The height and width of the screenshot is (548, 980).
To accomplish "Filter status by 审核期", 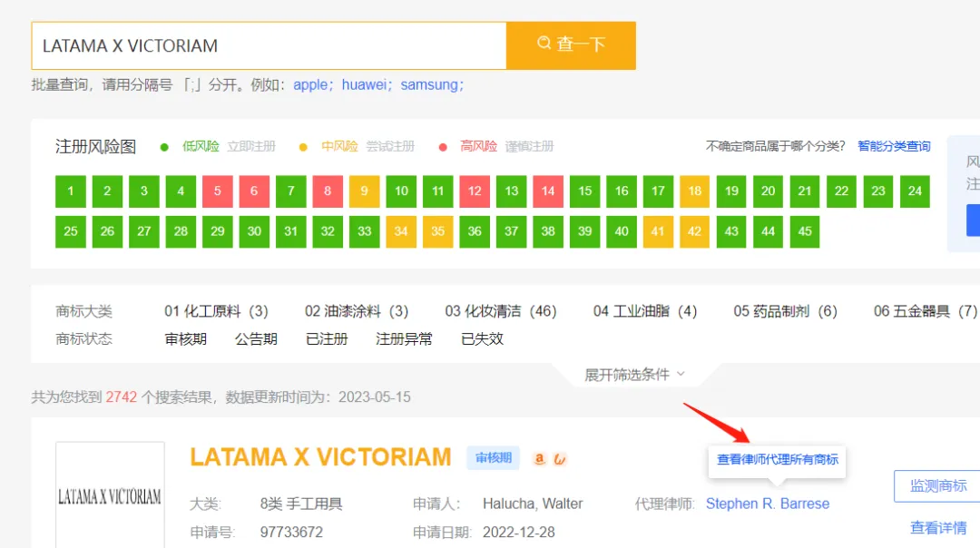I will point(186,339).
